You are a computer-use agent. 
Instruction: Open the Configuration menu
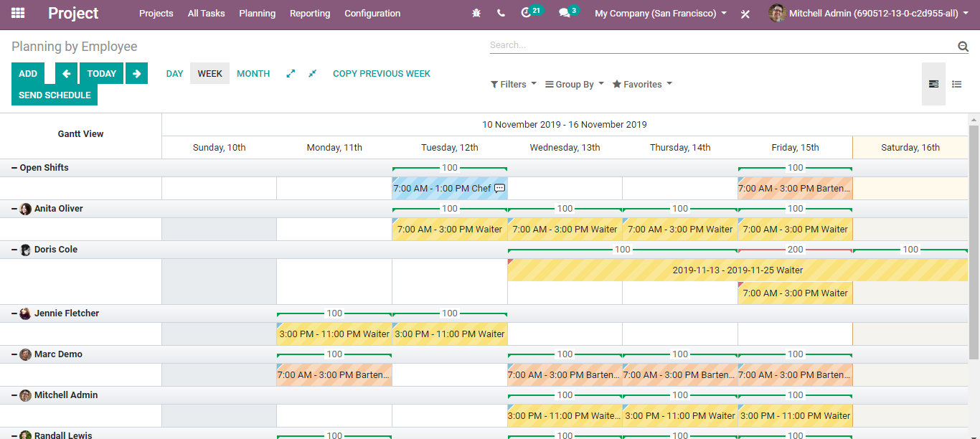372,13
